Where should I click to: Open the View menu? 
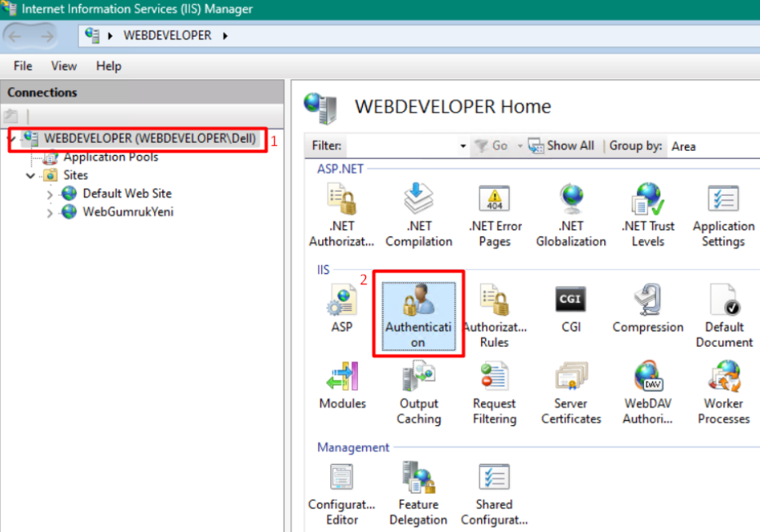63,66
